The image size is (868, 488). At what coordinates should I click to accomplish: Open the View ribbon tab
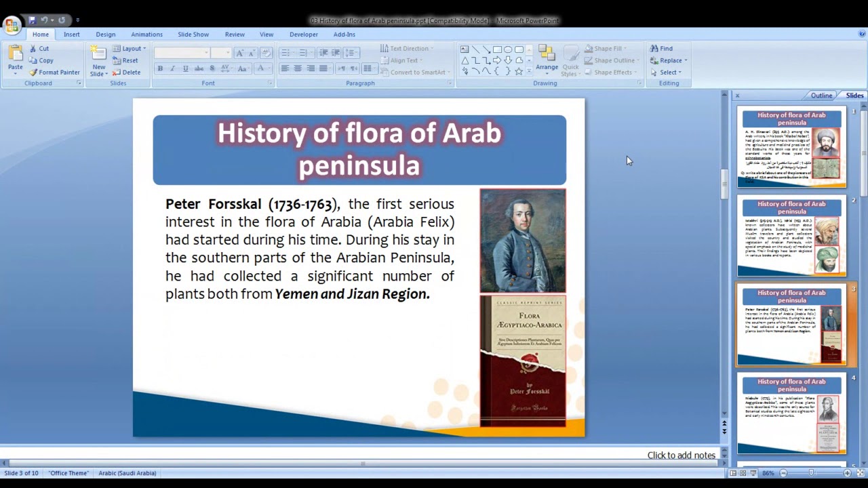coord(267,35)
